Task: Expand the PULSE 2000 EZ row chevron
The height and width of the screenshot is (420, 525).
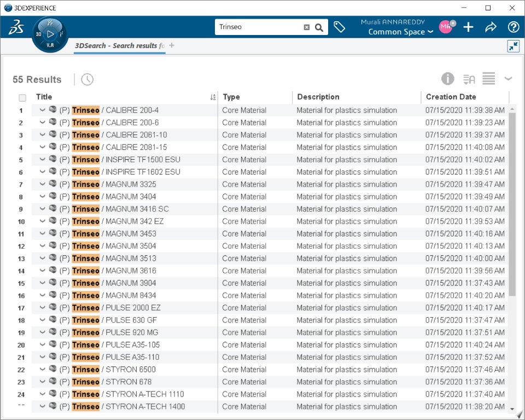Action: [x=42, y=307]
